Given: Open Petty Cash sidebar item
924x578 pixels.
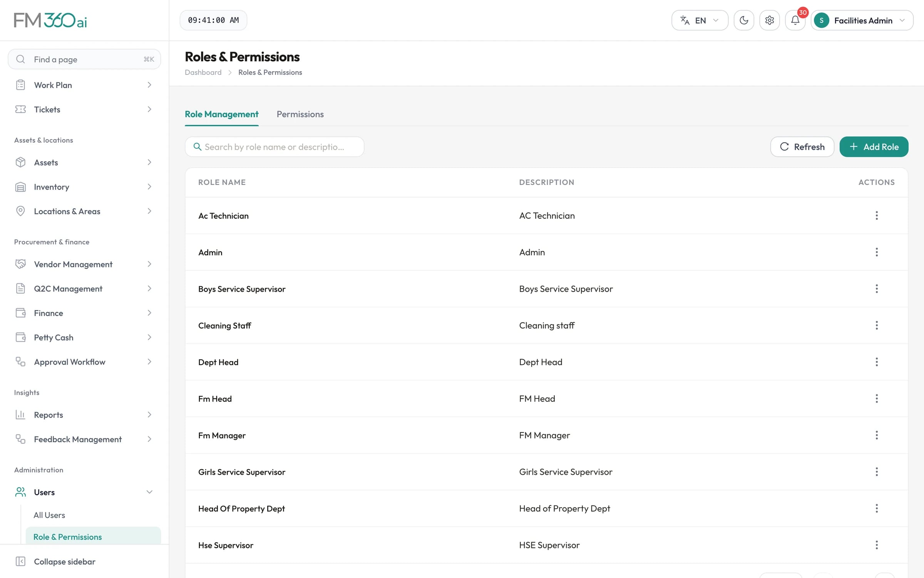Looking at the screenshot, I should (x=84, y=338).
